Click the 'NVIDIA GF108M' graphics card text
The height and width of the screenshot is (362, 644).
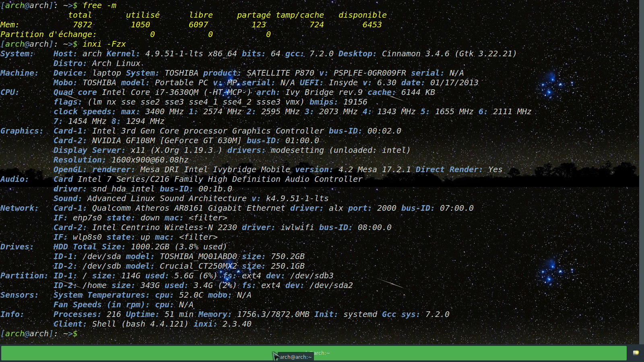[x=123, y=141]
